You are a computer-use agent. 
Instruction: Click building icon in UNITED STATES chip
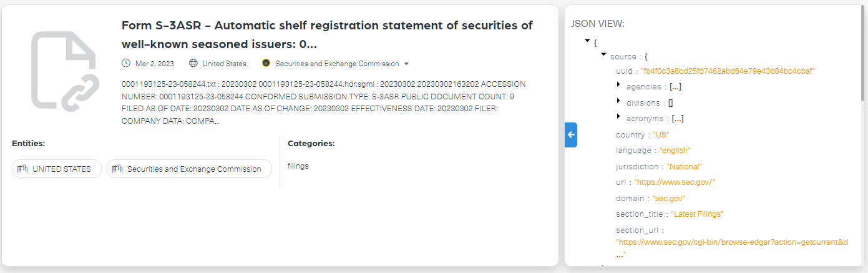22,169
